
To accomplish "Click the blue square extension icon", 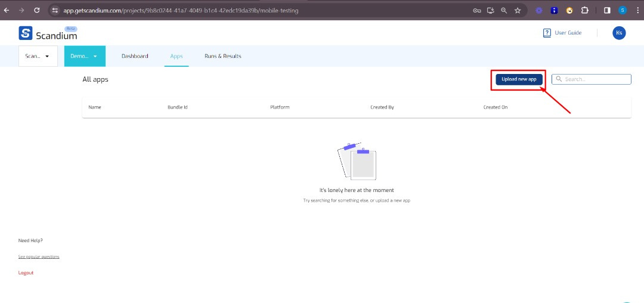I will (554, 11).
